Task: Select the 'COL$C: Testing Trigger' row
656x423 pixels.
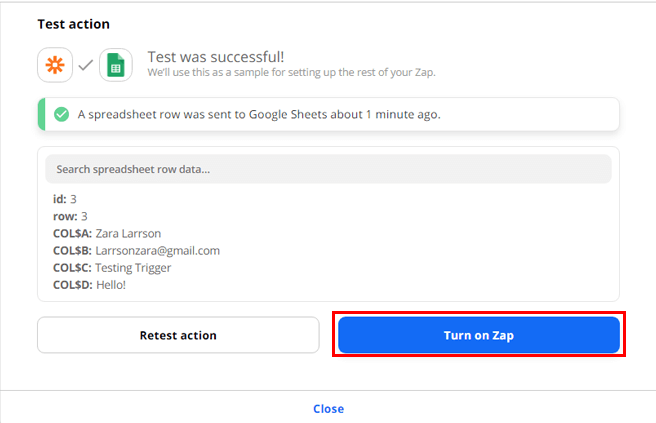Action: 112,268
